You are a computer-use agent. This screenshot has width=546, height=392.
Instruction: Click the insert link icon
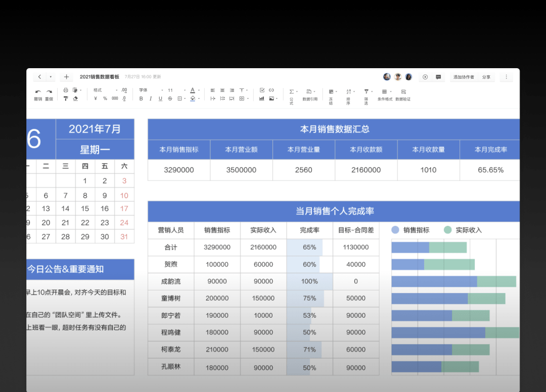[x=271, y=90]
